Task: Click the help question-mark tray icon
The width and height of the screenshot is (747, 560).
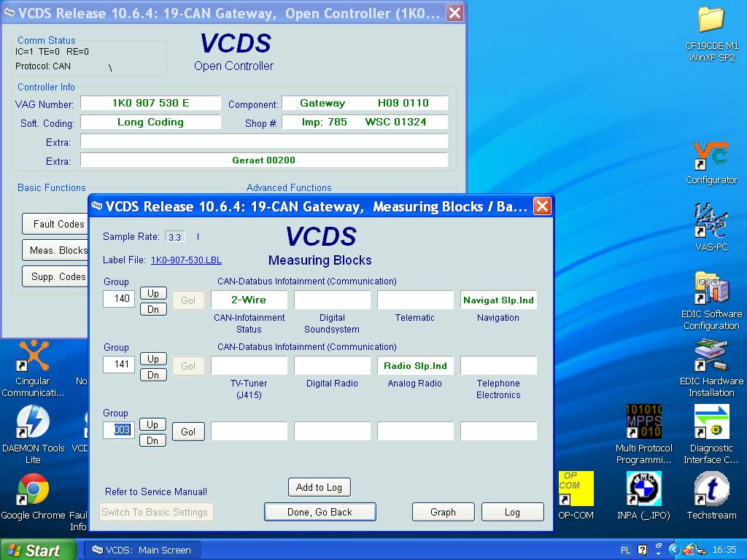Action: coord(642,550)
